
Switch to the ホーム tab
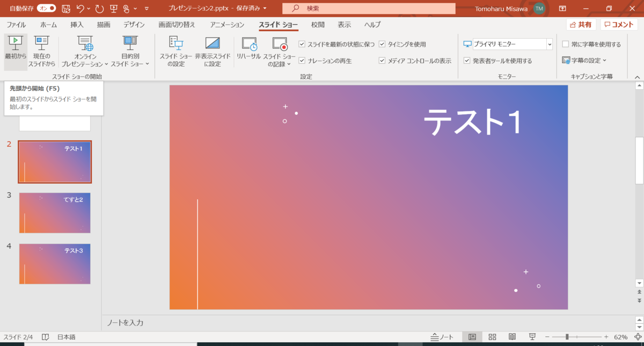click(49, 25)
